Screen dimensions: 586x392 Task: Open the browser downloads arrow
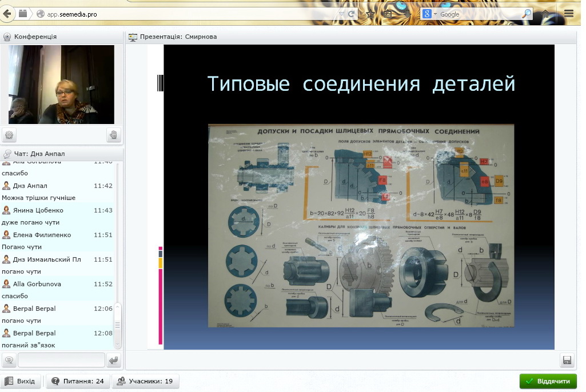pyautogui.click(x=407, y=14)
